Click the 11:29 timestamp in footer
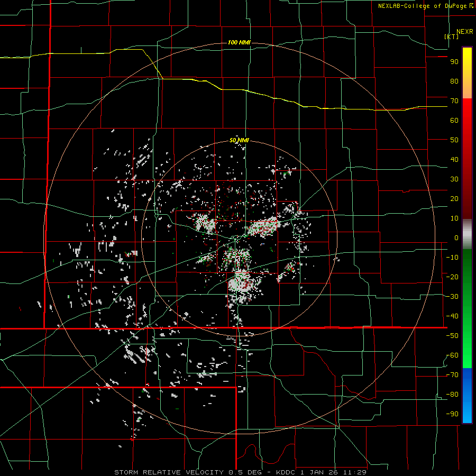Image resolution: width=476 pixels, height=476 pixels. coord(355,472)
